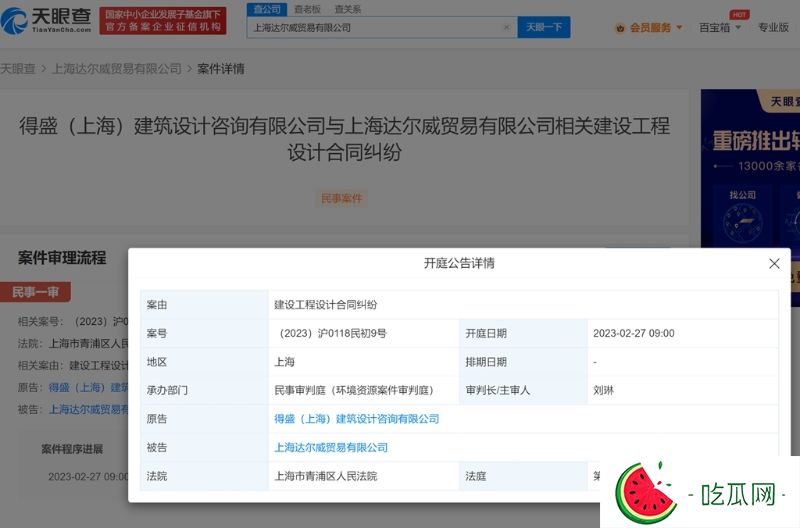
Task: Open 上海达尔威贸易有限公司 breadcrumb link
Action: tap(117, 68)
